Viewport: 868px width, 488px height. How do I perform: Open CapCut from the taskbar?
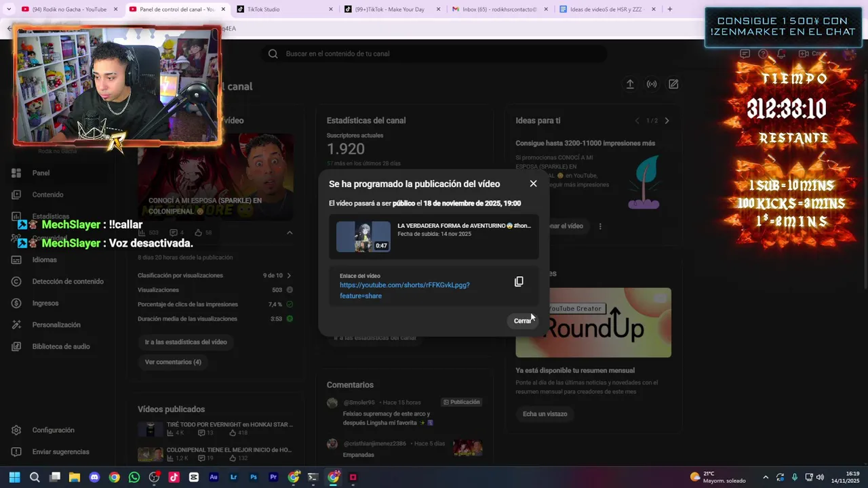coord(194,477)
